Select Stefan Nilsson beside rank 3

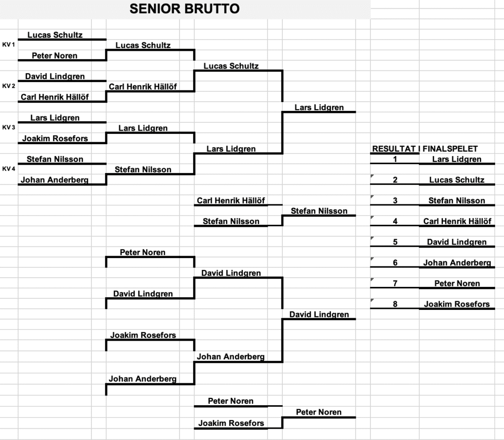point(457,200)
